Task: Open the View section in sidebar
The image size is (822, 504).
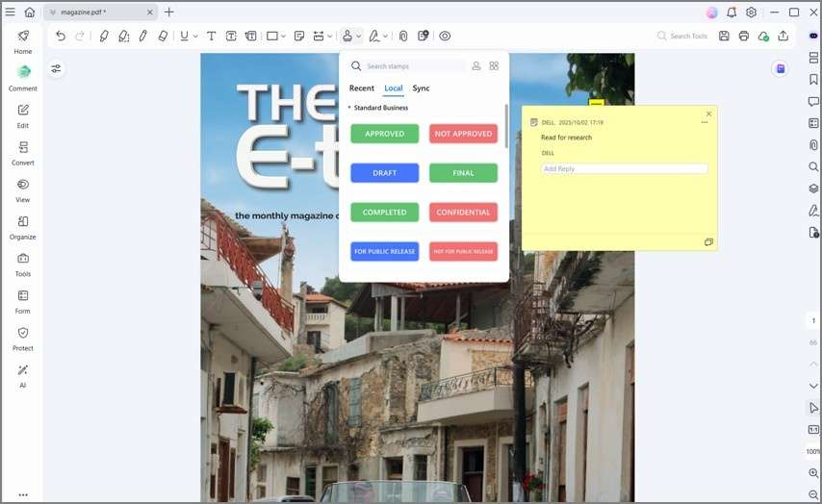Action: point(23,190)
